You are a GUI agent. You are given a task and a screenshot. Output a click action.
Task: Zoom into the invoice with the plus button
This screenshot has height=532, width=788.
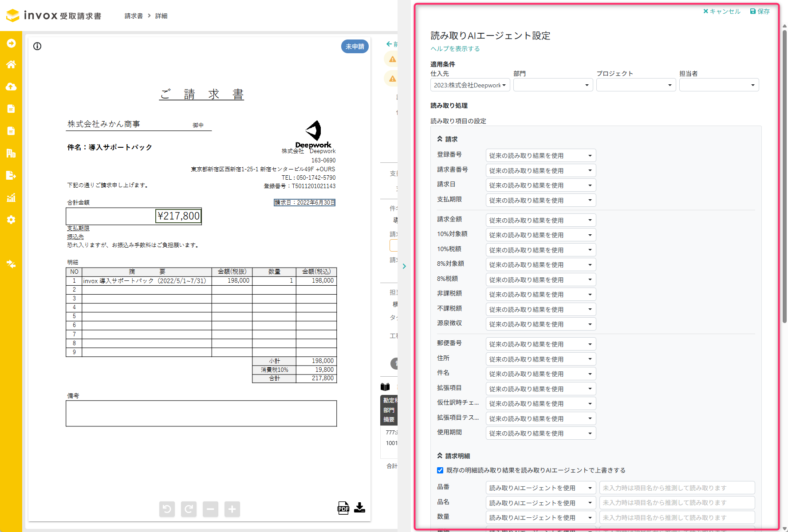pyautogui.click(x=232, y=509)
